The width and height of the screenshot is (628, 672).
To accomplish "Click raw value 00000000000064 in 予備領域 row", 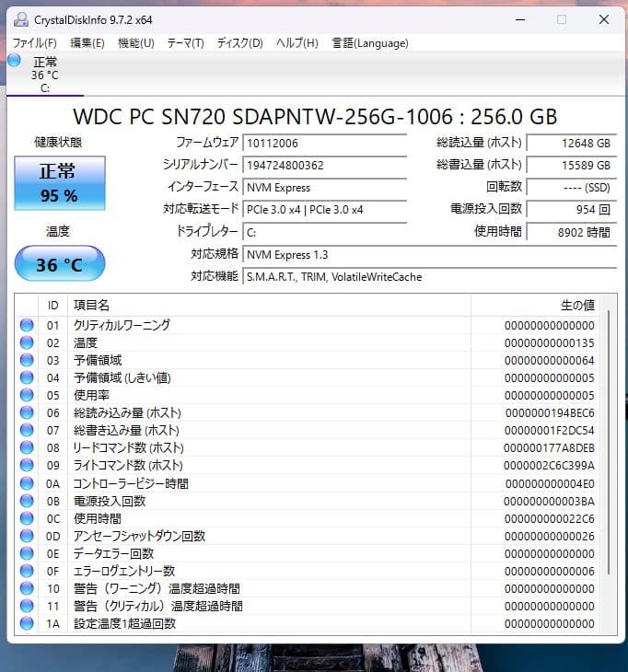I will point(550,361).
